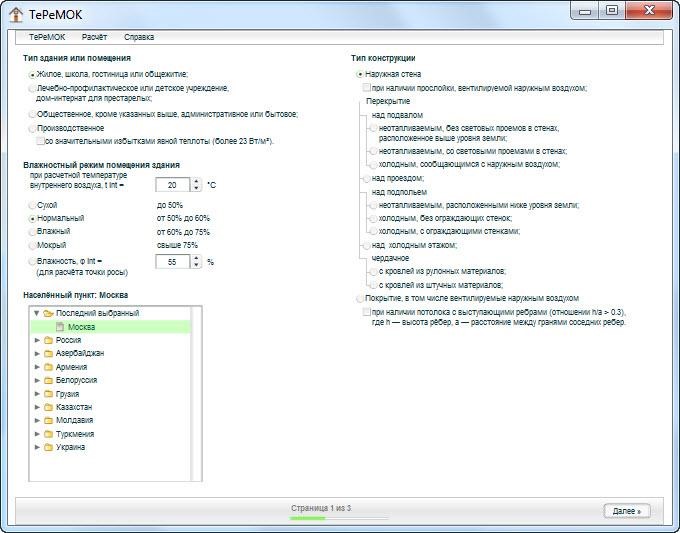This screenshot has height=533, width=680.
Task: Collapse the Последний выбранный tree node
Action: [x=37, y=313]
